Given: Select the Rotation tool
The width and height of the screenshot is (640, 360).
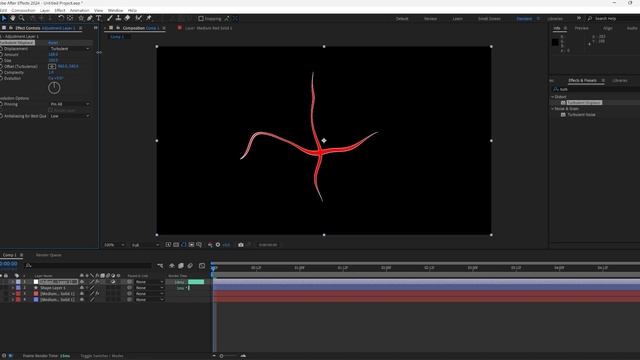Looking at the screenshot, I should pos(61,18).
